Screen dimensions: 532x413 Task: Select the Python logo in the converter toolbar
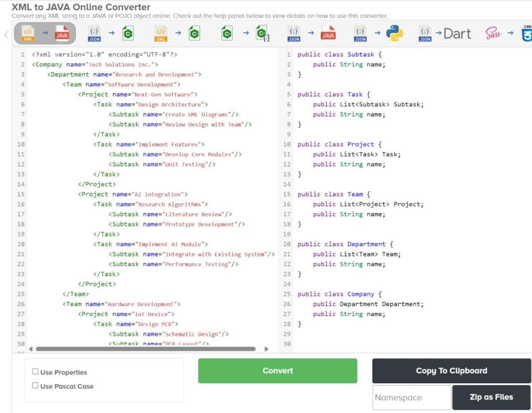pyautogui.click(x=393, y=32)
